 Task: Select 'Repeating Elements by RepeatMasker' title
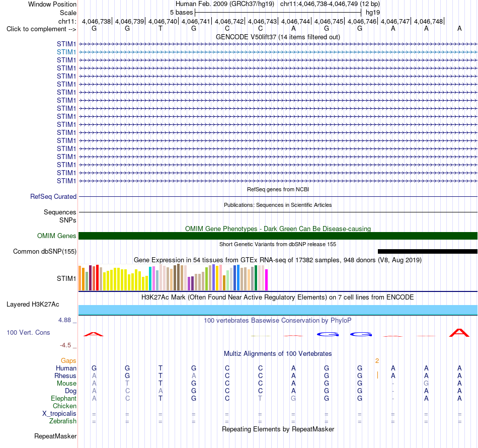[x=278, y=429]
